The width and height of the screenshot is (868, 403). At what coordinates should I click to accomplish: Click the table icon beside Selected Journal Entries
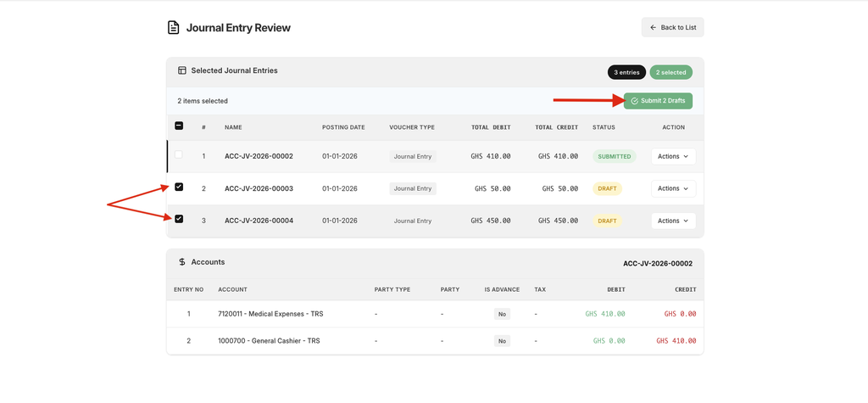click(x=181, y=70)
